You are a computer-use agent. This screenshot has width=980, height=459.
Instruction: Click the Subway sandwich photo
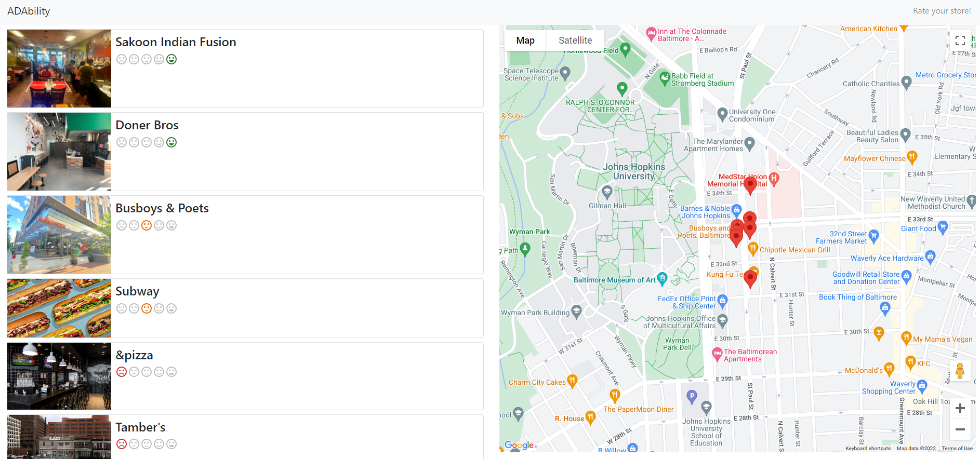(x=59, y=308)
